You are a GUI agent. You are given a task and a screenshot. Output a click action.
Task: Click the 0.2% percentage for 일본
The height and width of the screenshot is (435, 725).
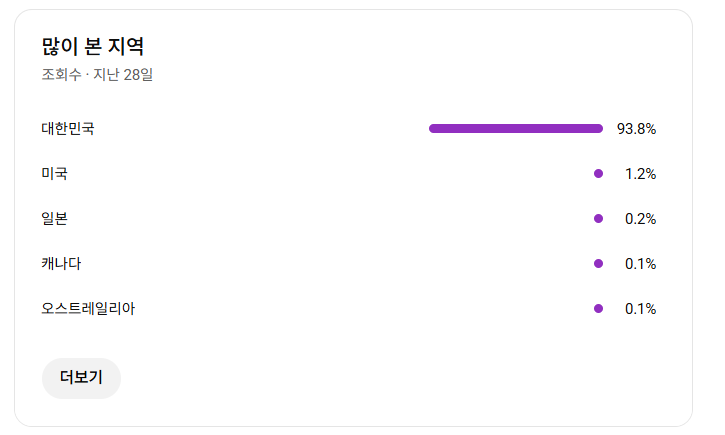[640, 219]
